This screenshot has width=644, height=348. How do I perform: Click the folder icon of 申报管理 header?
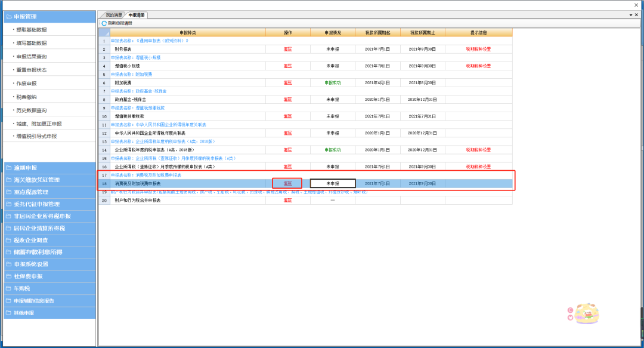8,17
